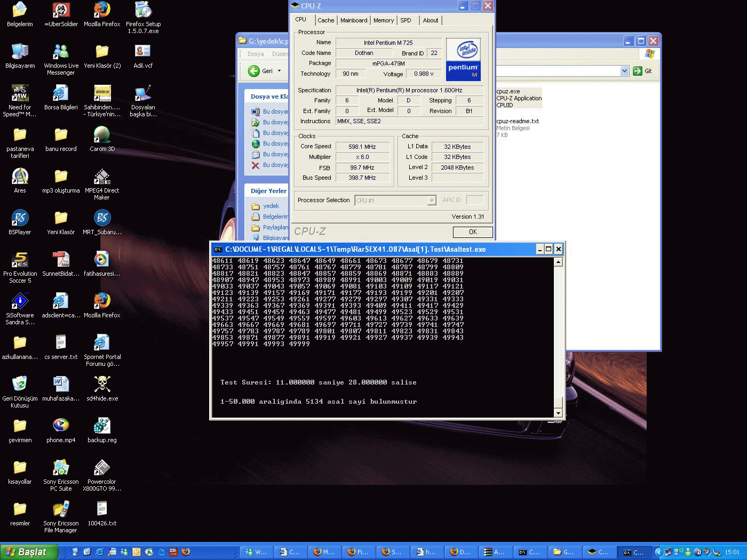The image size is (747, 560).
Task: Open the =UberSoldier desktop shortcut
Action: [61, 14]
